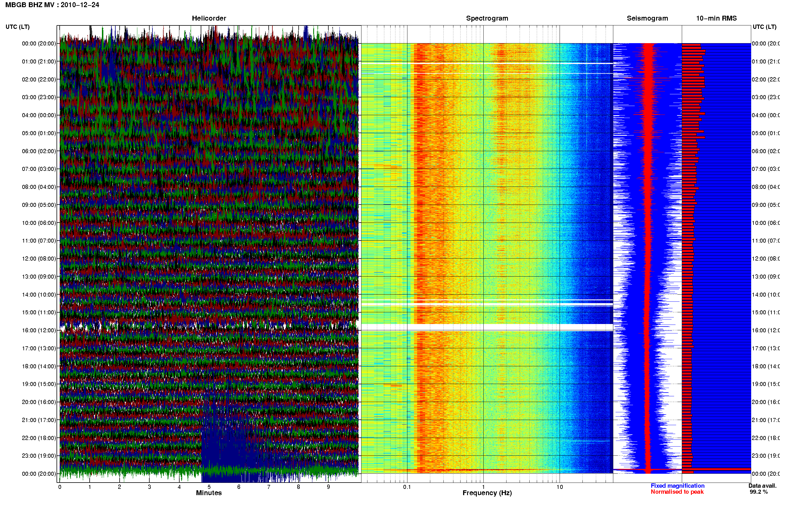812x508 pixels.
Task: Click the 99.2 % availability value
Action: 759,492
